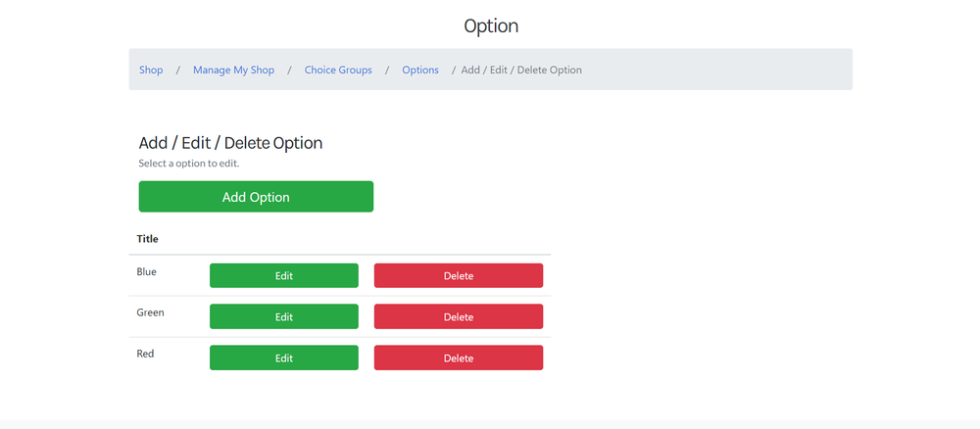Select the Green title cell text
The image size is (980, 429).
(x=150, y=312)
